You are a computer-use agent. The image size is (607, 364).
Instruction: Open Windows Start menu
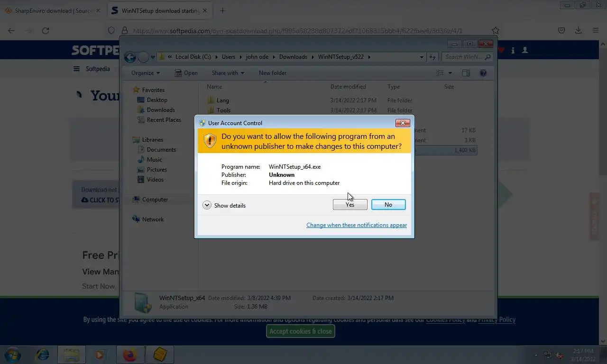[13, 354]
